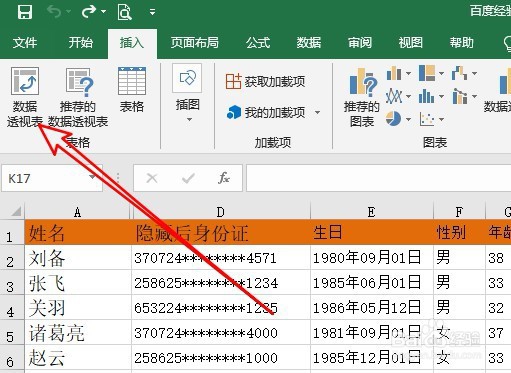This screenshot has width=511, height=373.
Task: Select column F header
Action: tap(459, 212)
